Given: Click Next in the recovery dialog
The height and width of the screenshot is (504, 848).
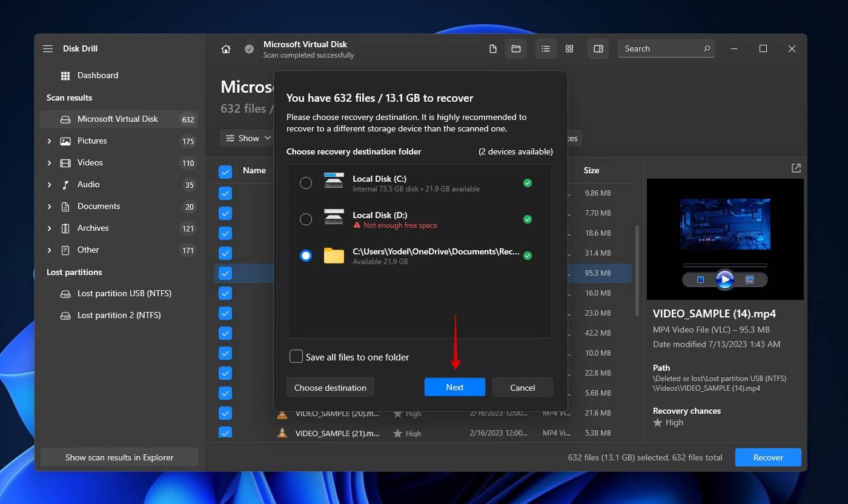Looking at the screenshot, I should (455, 387).
